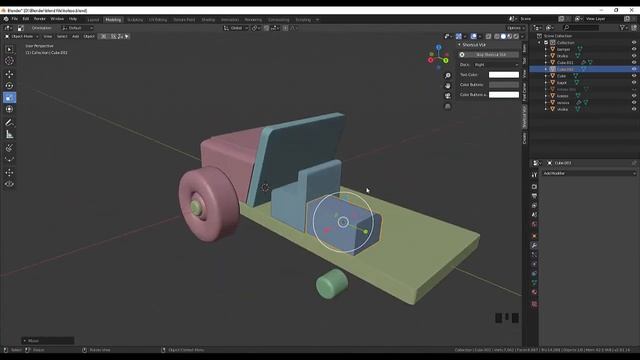Open the Object properties orange square tab

[534, 236]
